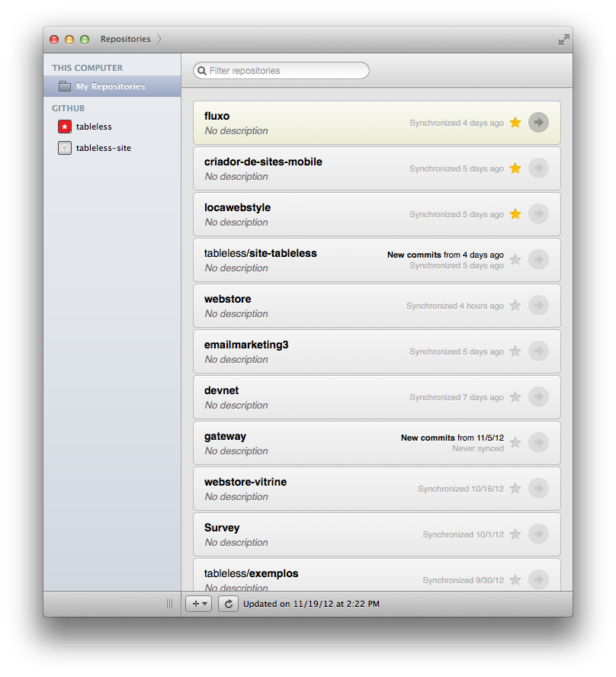This screenshot has height=677, width=616.
Task: Select My Repositories in the sidebar
Action: (x=112, y=86)
